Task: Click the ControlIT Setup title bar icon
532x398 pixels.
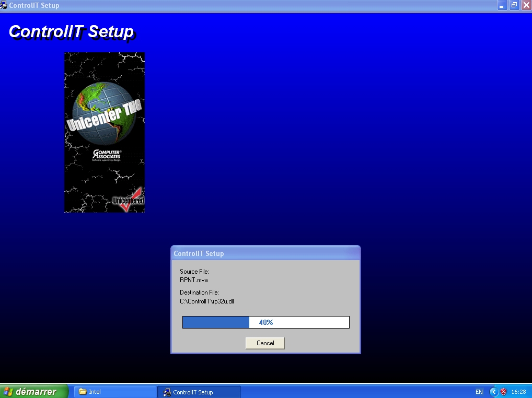Action: click(x=4, y=5)
